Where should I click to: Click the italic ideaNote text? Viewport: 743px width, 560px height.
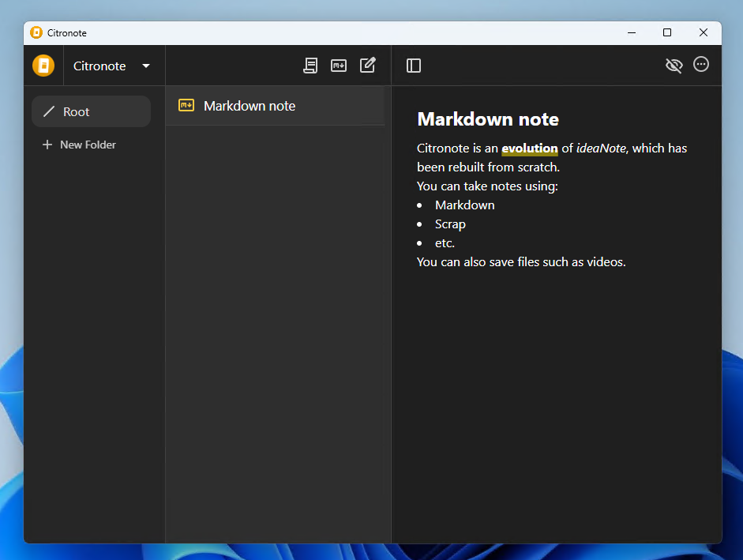point(601,148)
